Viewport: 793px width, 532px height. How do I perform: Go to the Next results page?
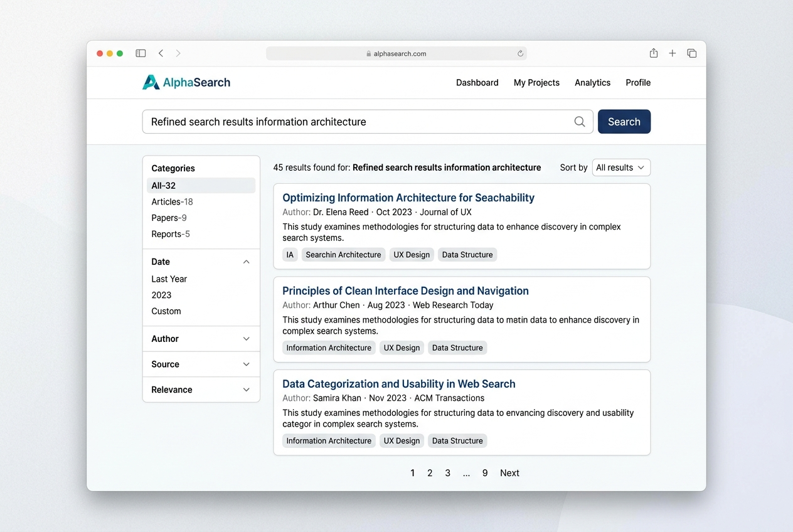point(509,473)
